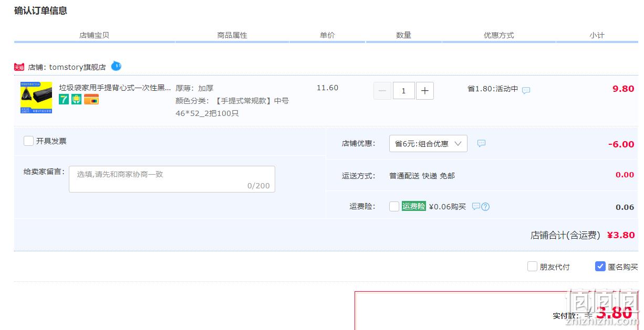Uncheck the 匿名购买 anonymous purchase checkbox
The image size is (644, 330).
(600, 267)
